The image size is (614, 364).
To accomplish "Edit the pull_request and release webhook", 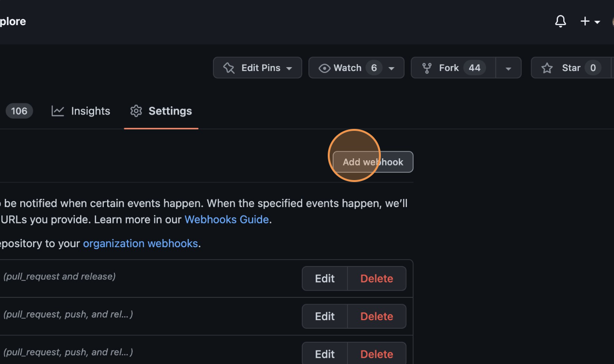I will pos(324,278).
